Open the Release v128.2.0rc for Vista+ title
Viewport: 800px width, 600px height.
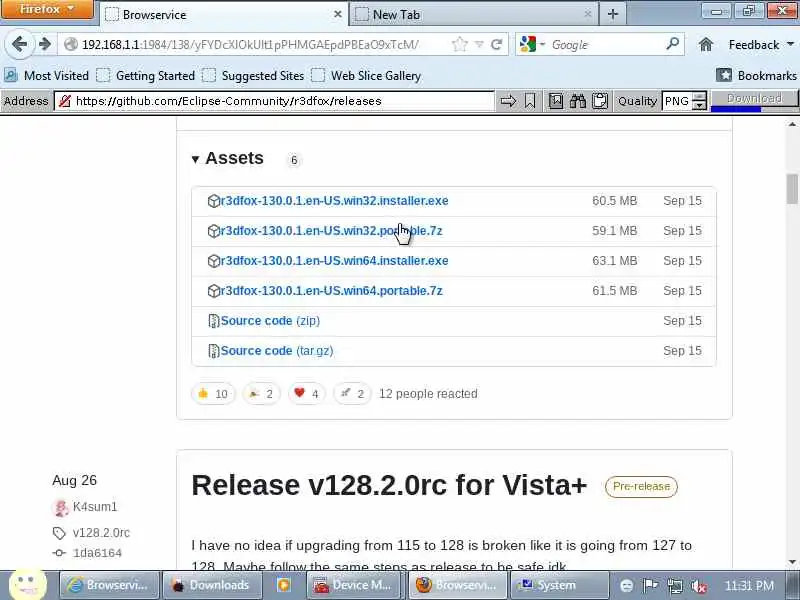point(389,485)
